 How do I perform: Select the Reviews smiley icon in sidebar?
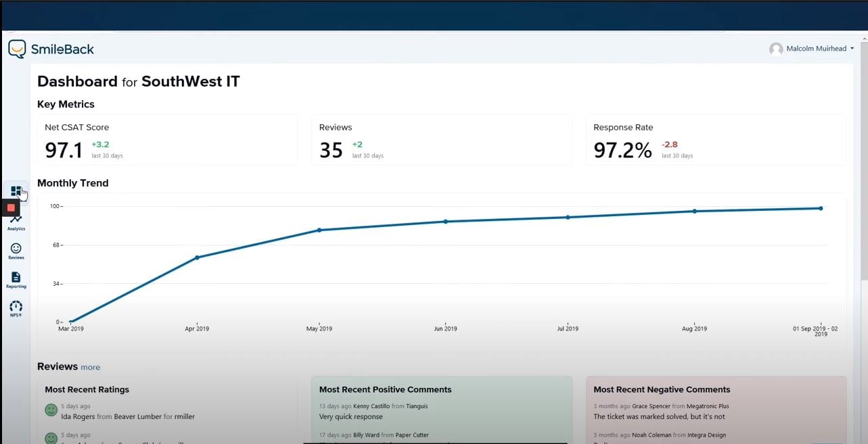pyautogui.click(x=16, y=250)
